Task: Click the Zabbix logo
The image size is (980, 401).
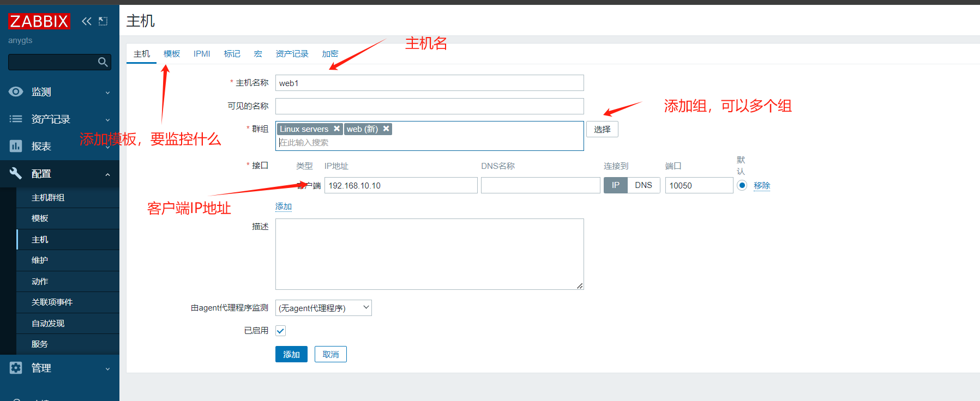Action: [x=39, y=21]
